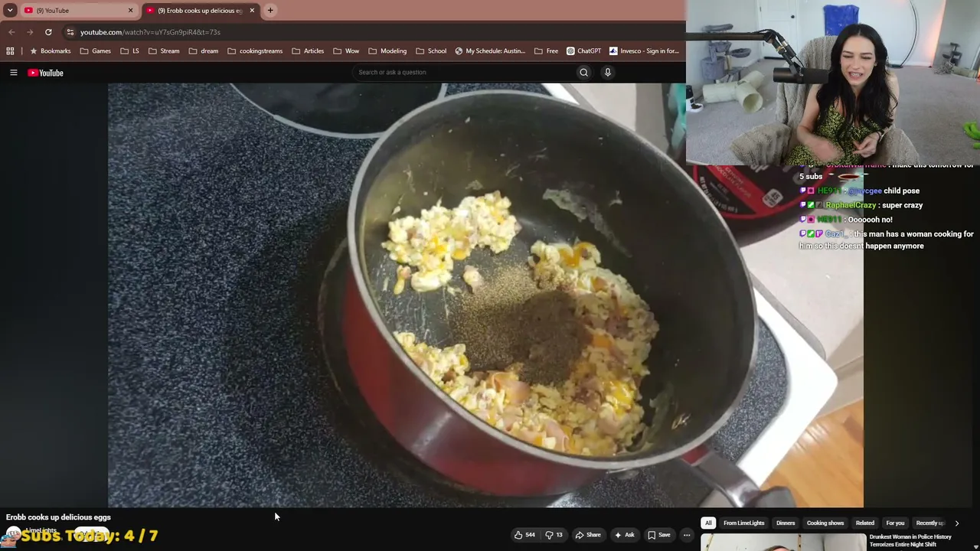Open the School bookmark folder
The image size is (980, 551).
[x=431, y=51]
